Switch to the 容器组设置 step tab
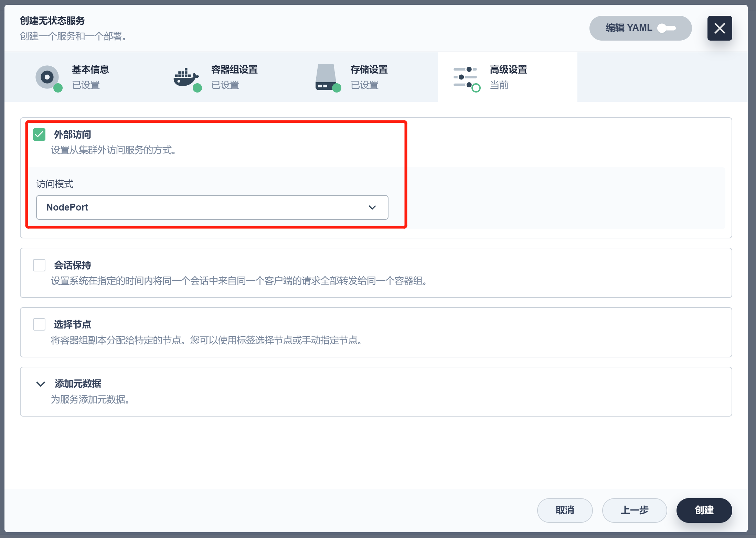This screenshot has width=756, height=538. pos(234,70)
